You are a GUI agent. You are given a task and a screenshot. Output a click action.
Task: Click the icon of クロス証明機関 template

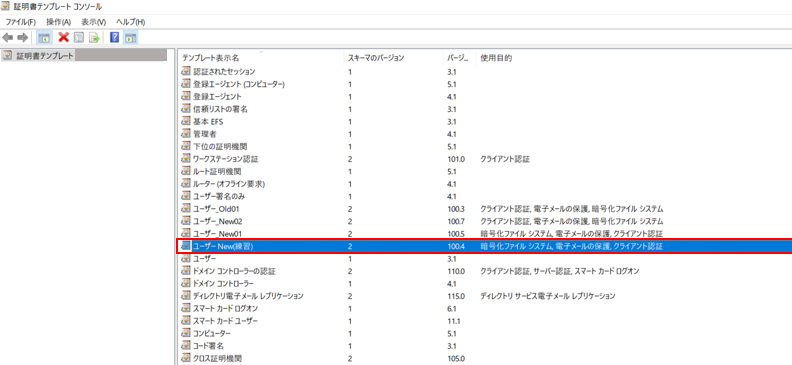[186, 359]
